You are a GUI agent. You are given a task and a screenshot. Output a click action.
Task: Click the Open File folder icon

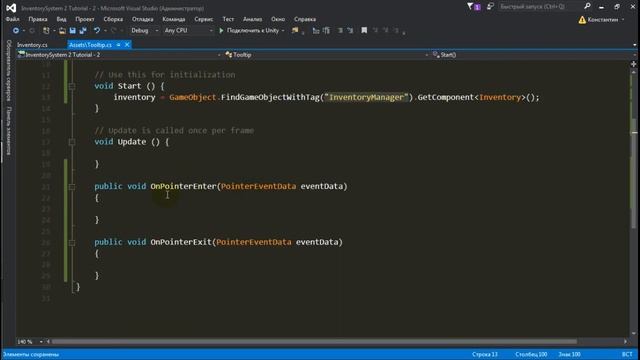click(x=62, y=31)
